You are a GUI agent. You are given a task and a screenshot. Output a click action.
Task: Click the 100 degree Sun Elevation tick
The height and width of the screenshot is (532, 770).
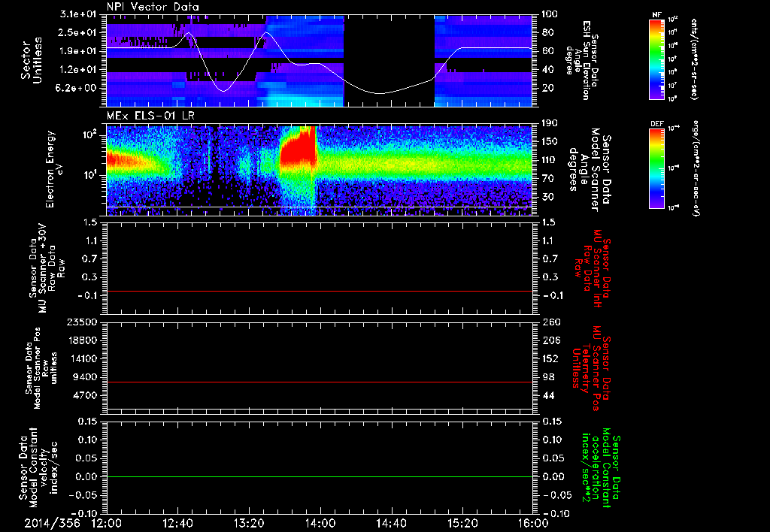[550, 14]
